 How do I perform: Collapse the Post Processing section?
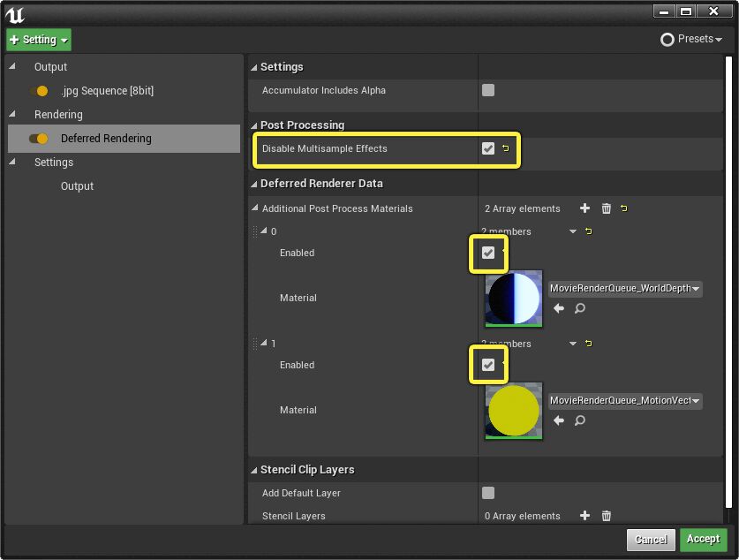[x=254, y=125]
